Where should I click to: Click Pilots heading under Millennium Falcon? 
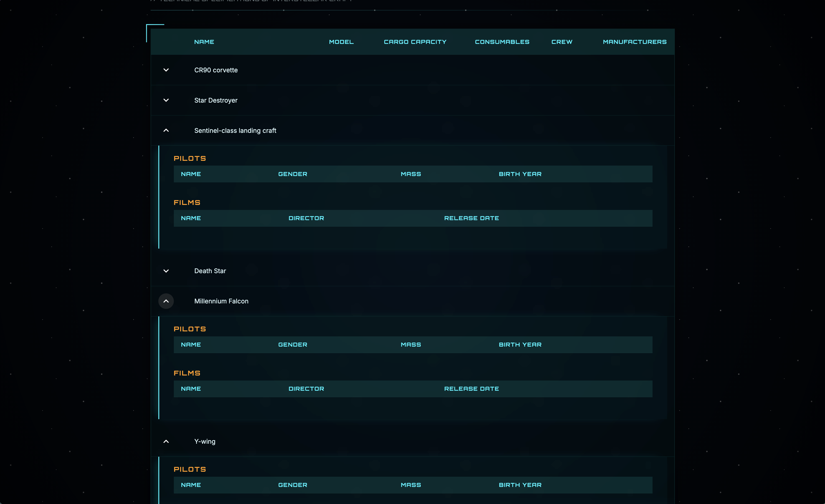(x=190, y=329)
